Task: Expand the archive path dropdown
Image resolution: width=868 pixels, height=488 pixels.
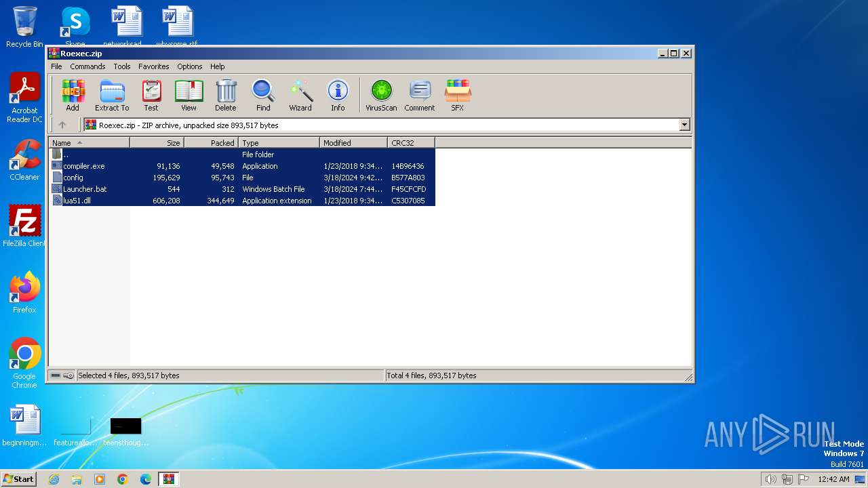Action: [684, 125]
